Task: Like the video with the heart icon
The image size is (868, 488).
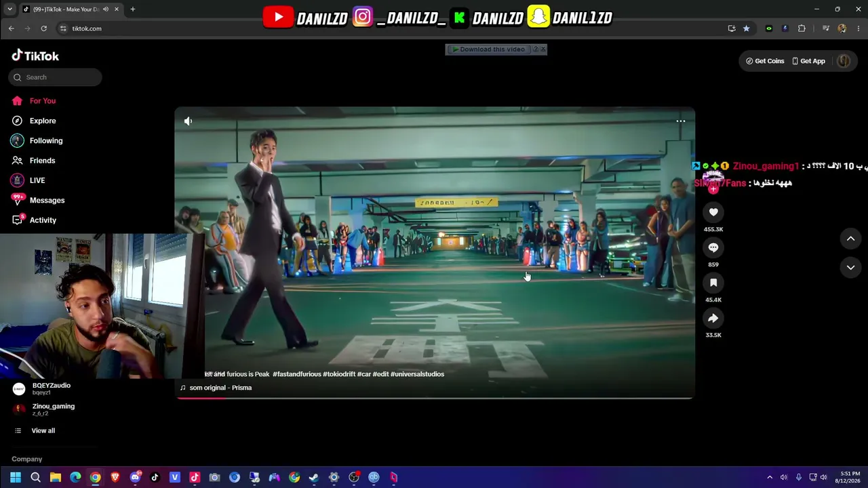Action: pyautogui.click(x=713, y=212)
